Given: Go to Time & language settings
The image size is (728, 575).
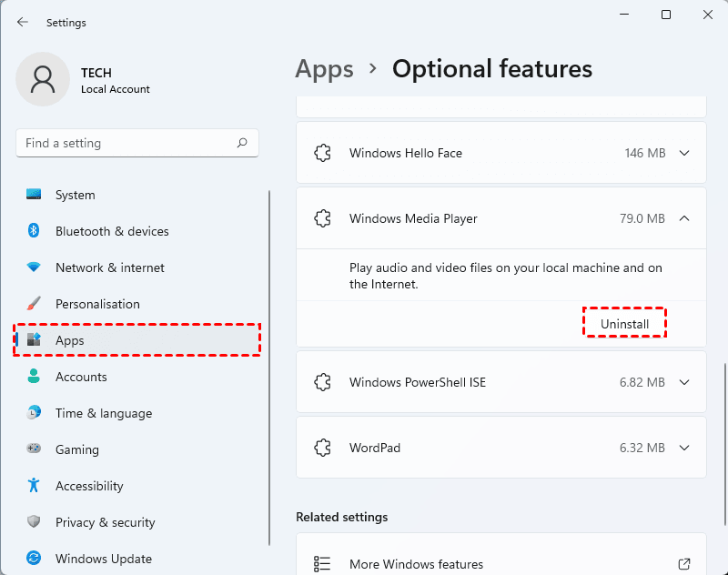Looking at the screenshot, I should (103, 413).
